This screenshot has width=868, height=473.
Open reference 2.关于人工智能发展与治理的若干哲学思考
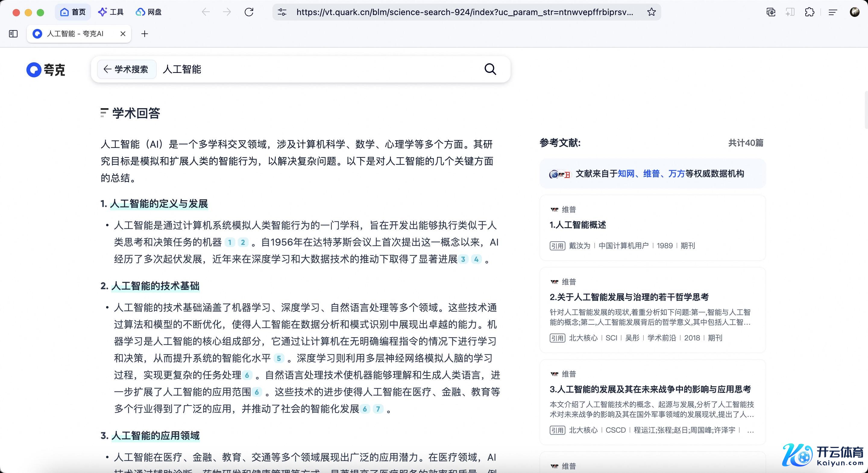pos(629,297)
